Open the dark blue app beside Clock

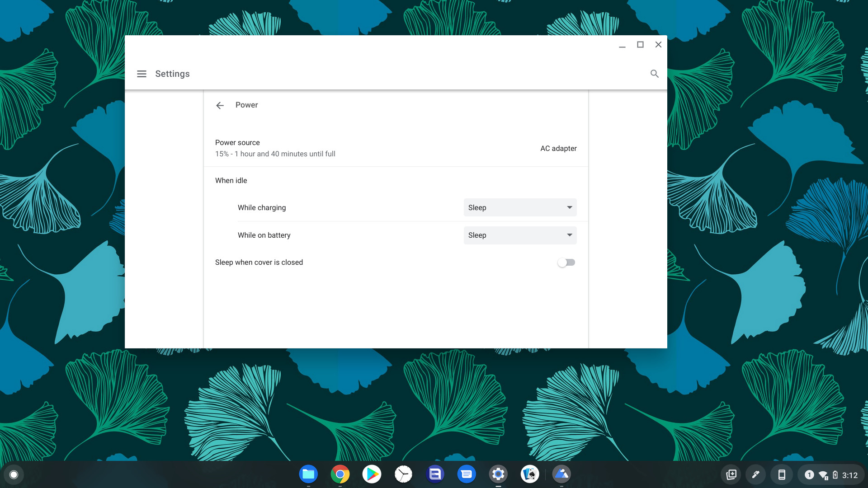point(435,474)
